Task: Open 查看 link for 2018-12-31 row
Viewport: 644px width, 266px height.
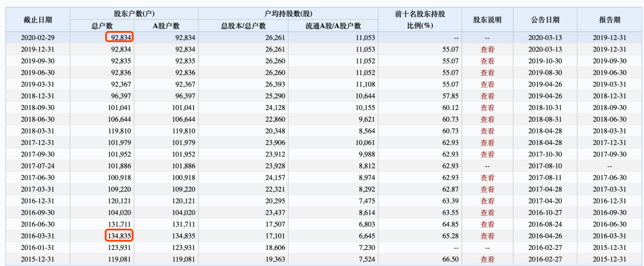Action: [x=487, y=96]
